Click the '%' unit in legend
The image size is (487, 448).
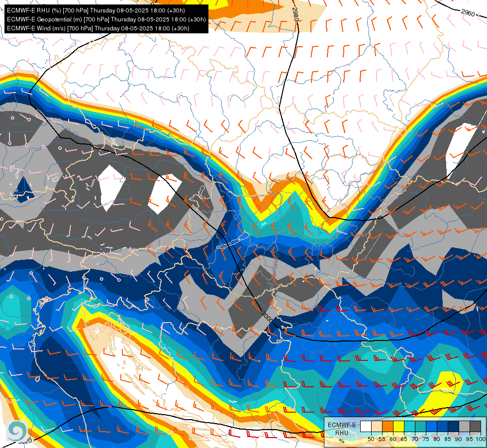pyautogui.click(x=342, y=441)
